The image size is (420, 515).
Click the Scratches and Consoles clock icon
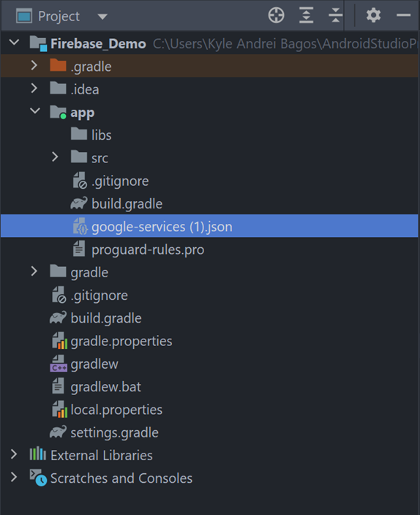click(38, 478)
